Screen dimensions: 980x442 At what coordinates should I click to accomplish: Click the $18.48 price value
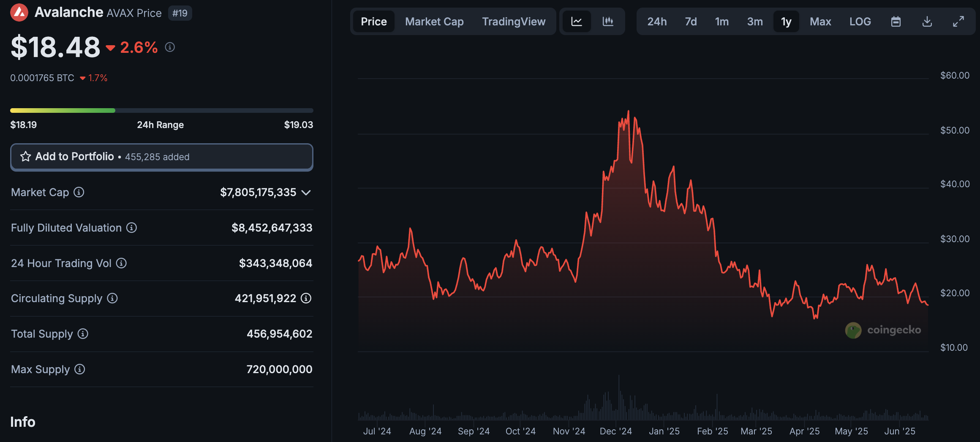click(55, 47)
